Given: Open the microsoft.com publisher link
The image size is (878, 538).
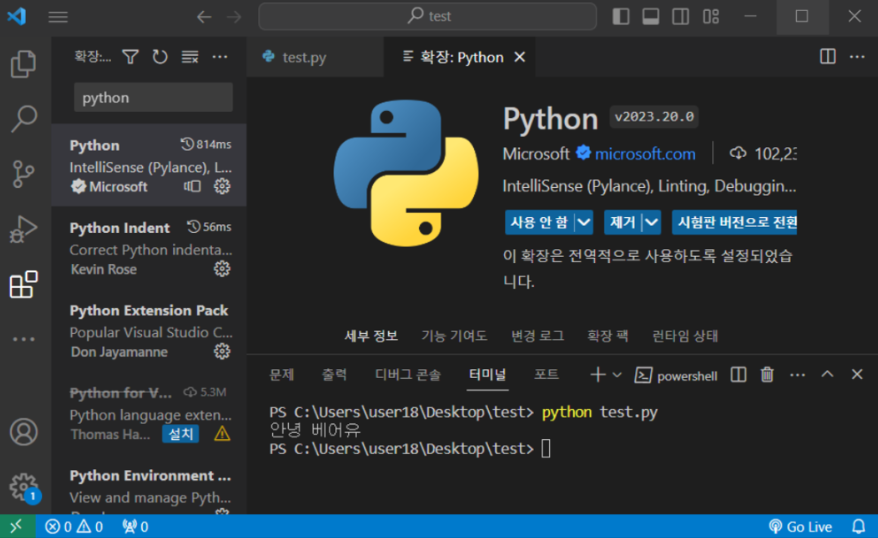Looking at the screenshot, I should (x=645, y=153).
